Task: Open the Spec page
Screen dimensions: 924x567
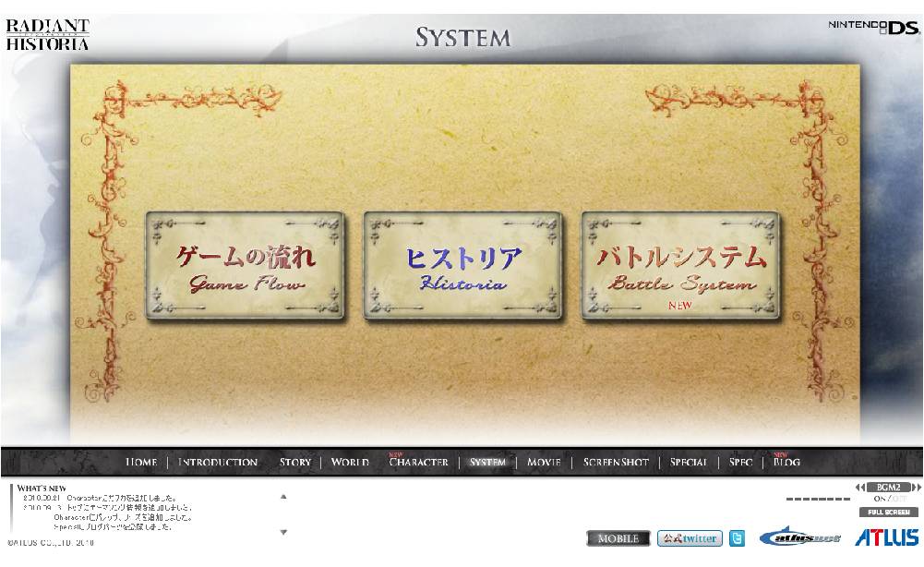Action: (740, 462)
